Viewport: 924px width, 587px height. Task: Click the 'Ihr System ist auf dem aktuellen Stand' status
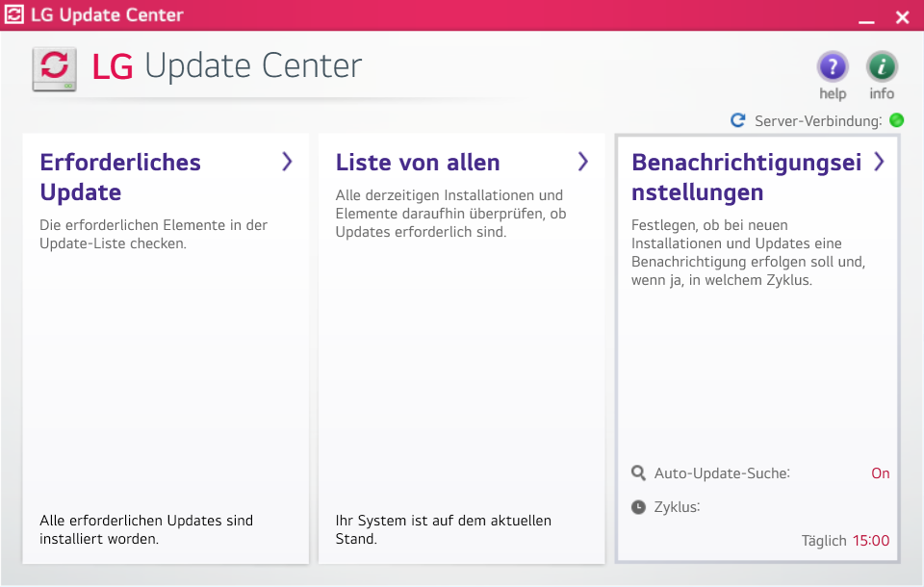coord(443,529)
